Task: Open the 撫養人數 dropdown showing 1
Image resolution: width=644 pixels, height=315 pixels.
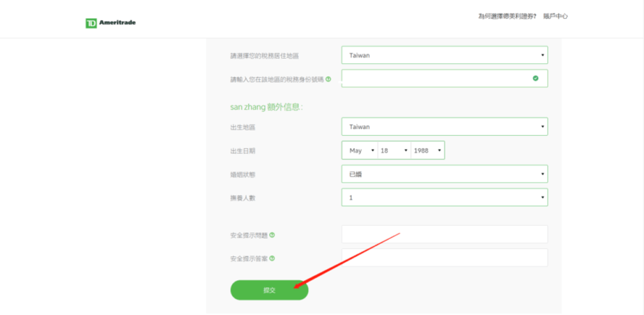Action: coord(445,197)
